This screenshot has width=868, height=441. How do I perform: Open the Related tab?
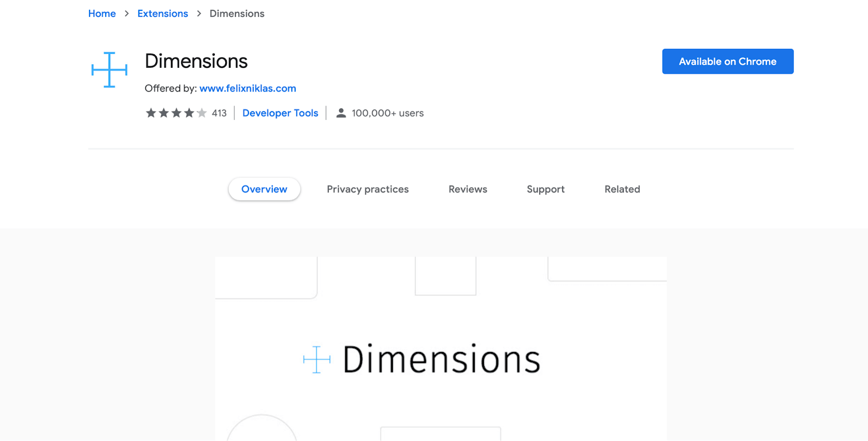point(622,189)
